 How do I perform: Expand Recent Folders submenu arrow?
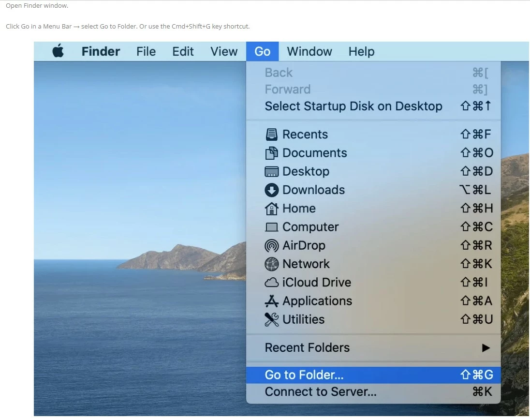pyautogui.click(x=486, y=347)
